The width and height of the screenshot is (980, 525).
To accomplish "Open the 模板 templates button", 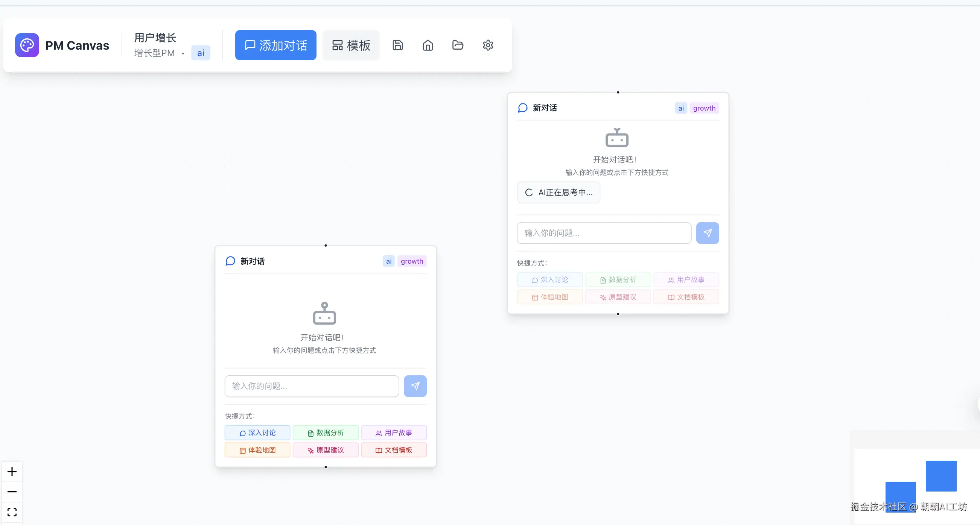I will pyautogui.click(x=351, y=45).
